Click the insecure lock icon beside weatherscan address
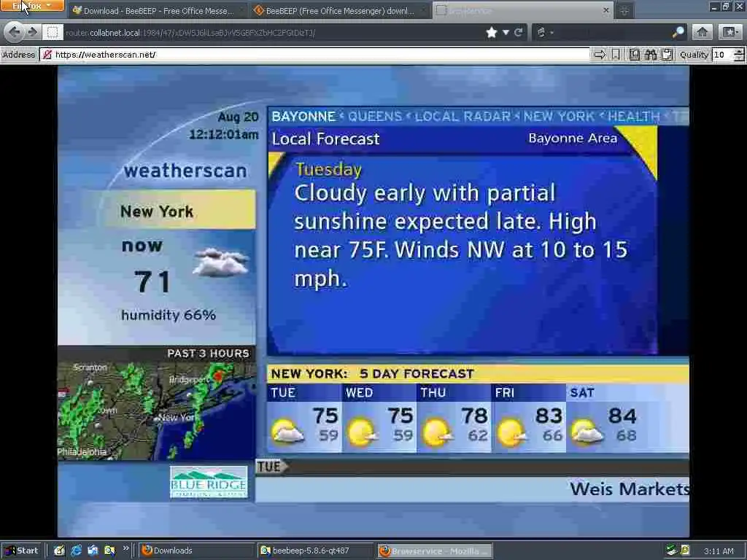 point(47,55)
